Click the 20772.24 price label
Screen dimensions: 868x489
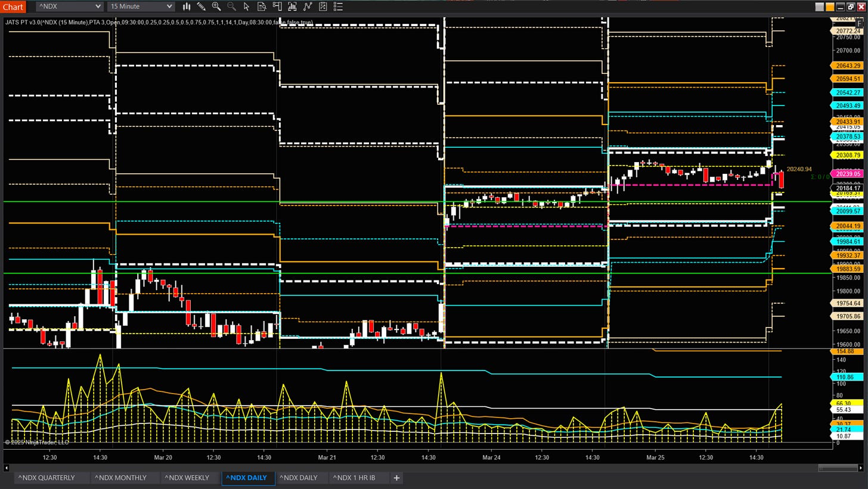click(847, 31)
